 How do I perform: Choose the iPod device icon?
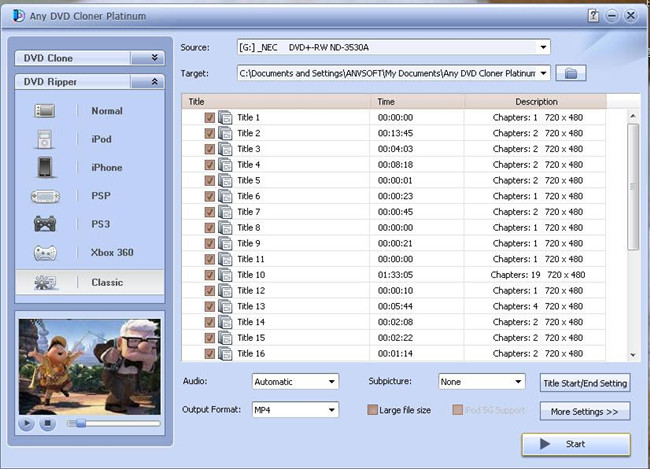(45, 139)
